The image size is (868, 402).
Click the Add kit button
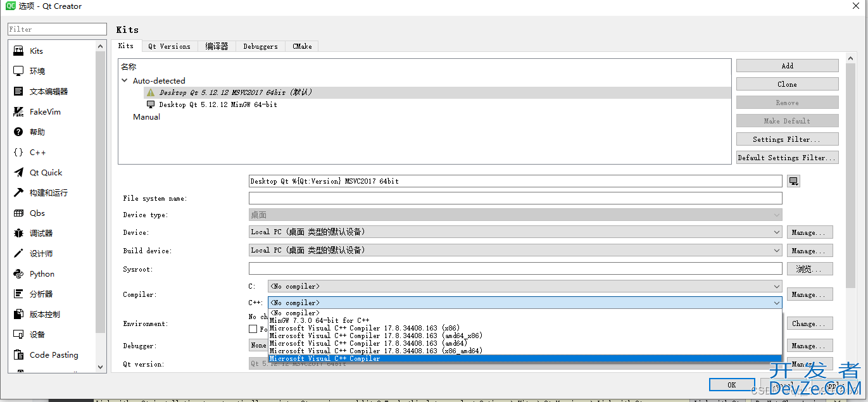[x=788, y=66]
